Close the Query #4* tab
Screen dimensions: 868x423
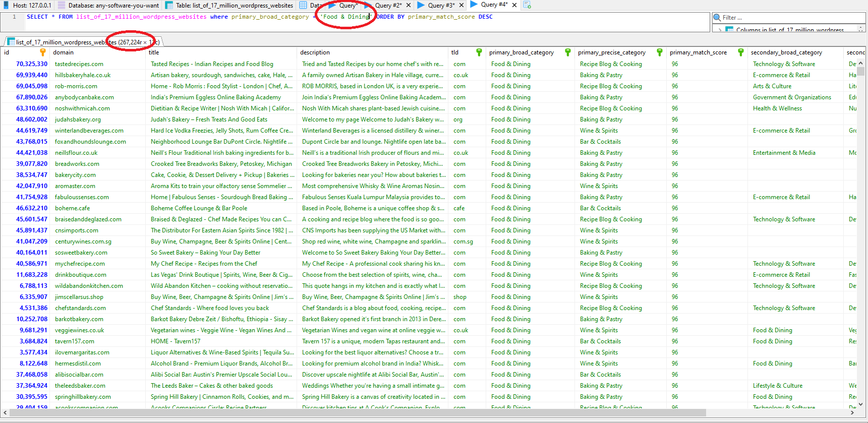coord(514,5)
